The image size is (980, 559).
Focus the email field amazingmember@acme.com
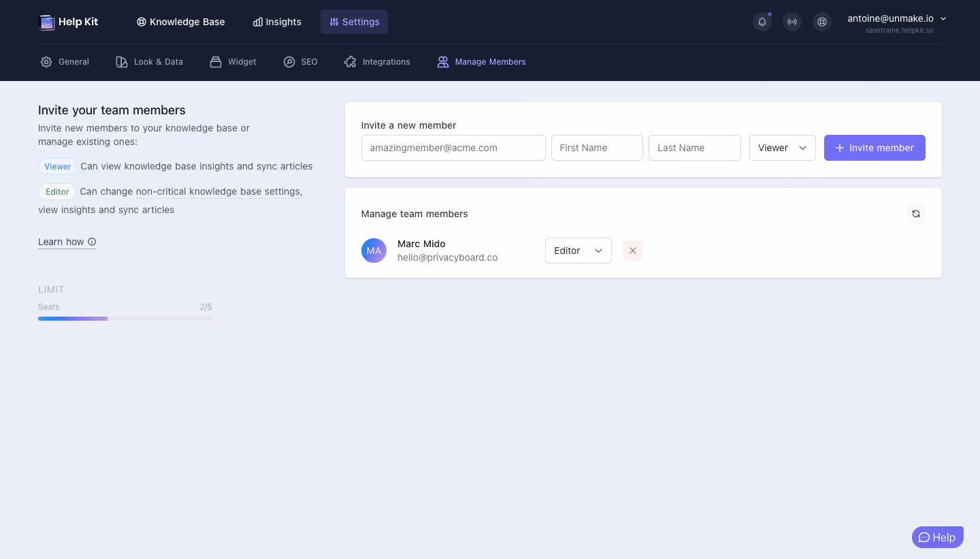453,148
